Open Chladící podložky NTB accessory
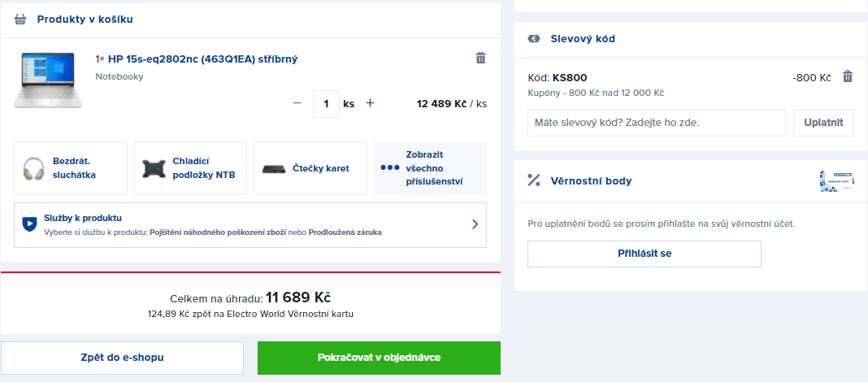 point(190,168)
